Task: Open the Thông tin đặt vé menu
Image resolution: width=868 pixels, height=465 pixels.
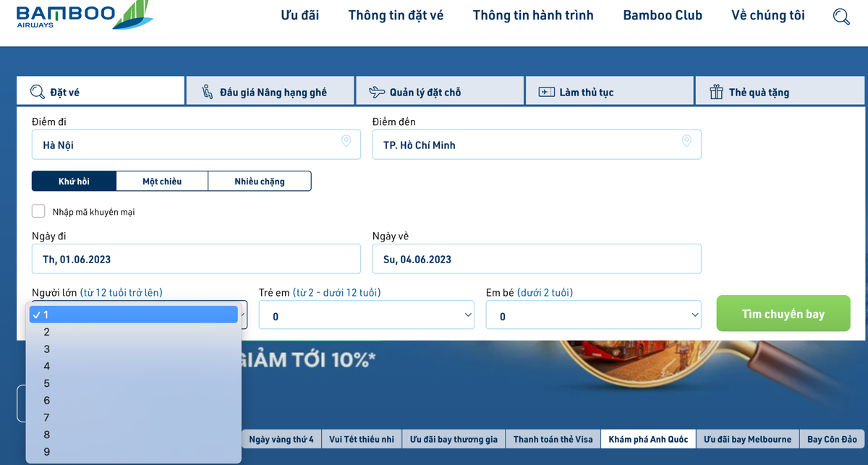Action: 396,15
